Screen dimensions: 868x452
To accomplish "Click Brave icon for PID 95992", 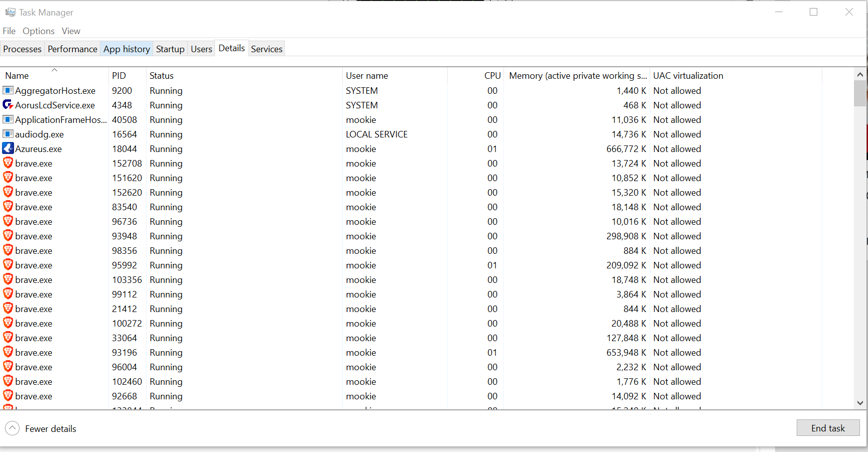I will [8, 265].
